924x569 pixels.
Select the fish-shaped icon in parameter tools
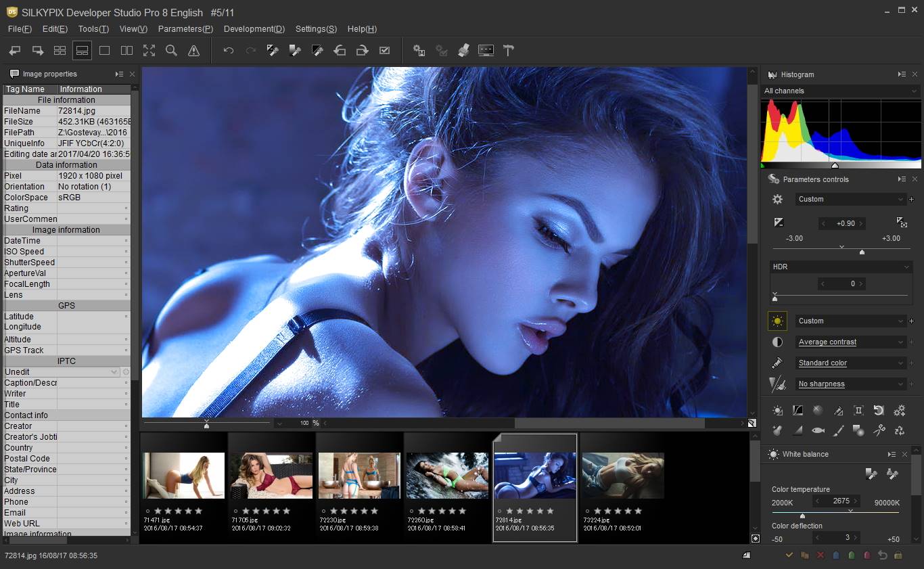pyautogui.click(x=818, y=430)
